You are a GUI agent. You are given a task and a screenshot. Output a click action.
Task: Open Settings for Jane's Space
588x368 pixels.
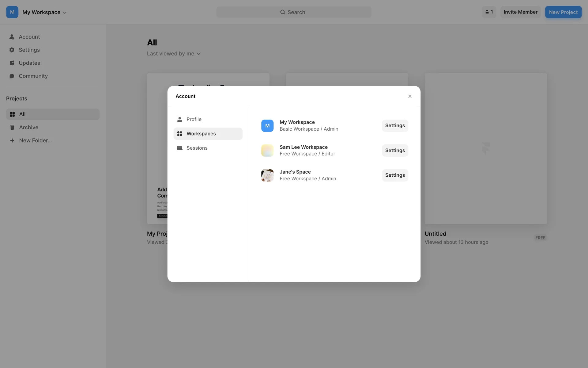[x=395, y=175]
